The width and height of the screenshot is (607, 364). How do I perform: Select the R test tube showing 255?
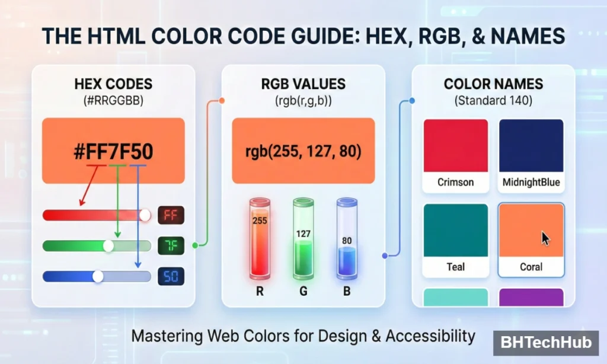click(x=258, y=237)
